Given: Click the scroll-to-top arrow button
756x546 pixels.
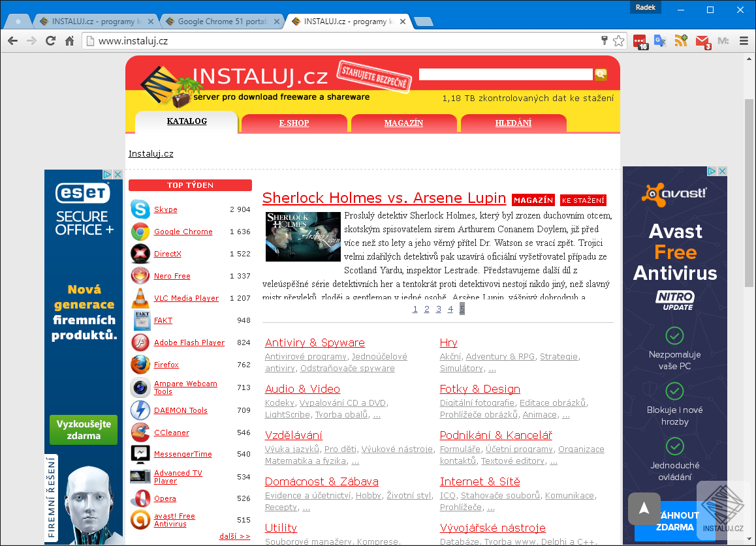Looking at the screenshot, I should click(x=644, y=509).
